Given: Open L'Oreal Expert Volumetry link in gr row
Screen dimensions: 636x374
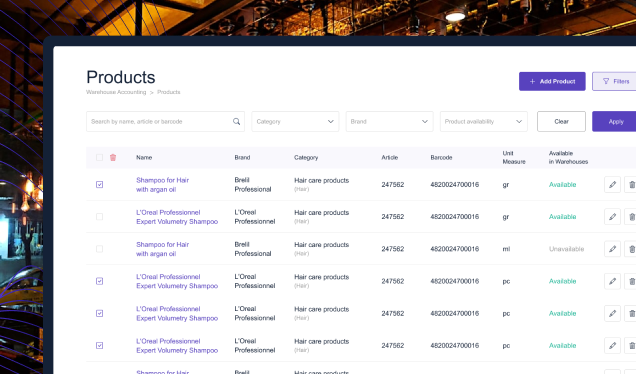Looking at the screenshot, I should click(177, 217).
